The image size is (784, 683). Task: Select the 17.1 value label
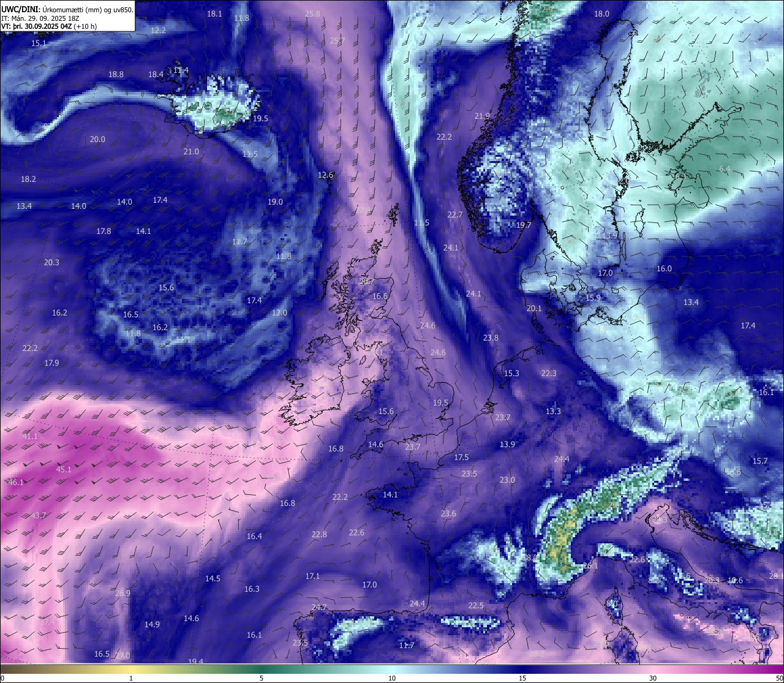click(312, 576)
